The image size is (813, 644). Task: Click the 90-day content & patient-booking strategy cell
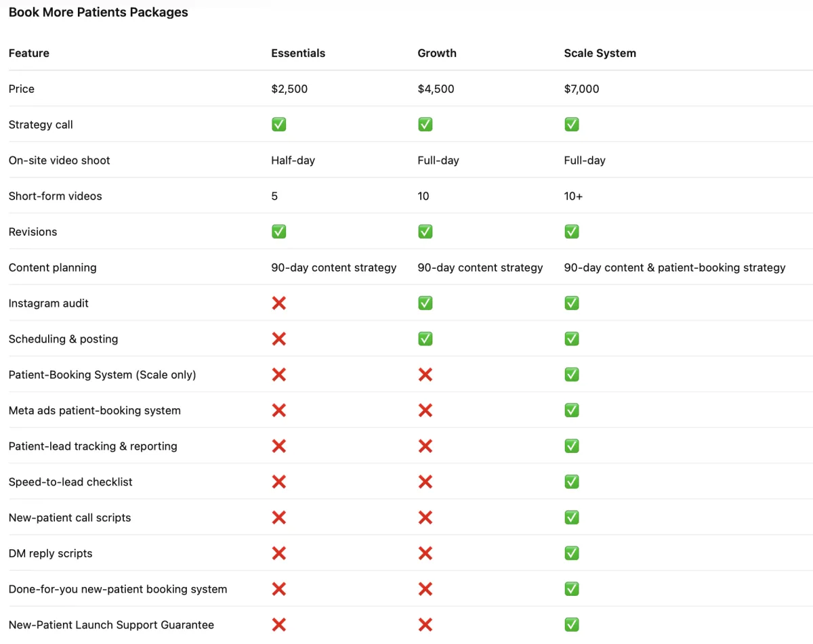[x=674, y=267]
